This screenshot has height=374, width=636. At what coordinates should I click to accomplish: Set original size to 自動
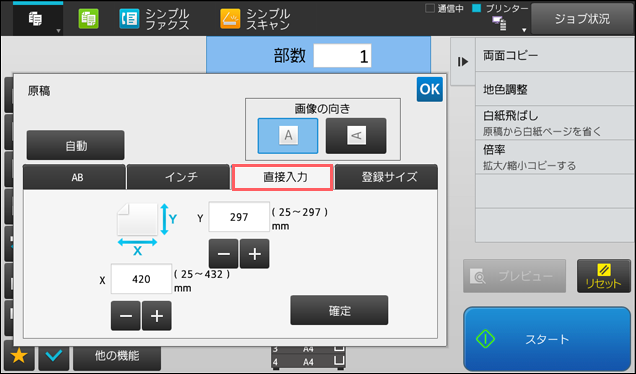point(76,145)
